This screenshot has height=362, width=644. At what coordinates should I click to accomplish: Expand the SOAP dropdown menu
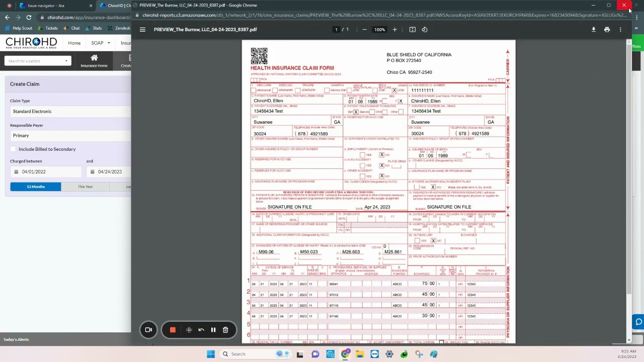coord(100,43)
